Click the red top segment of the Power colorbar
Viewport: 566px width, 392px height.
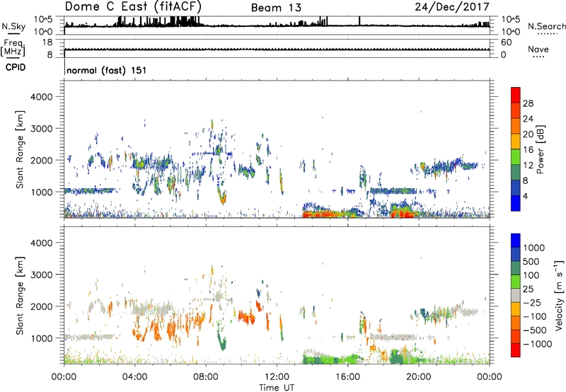point(516,95)
